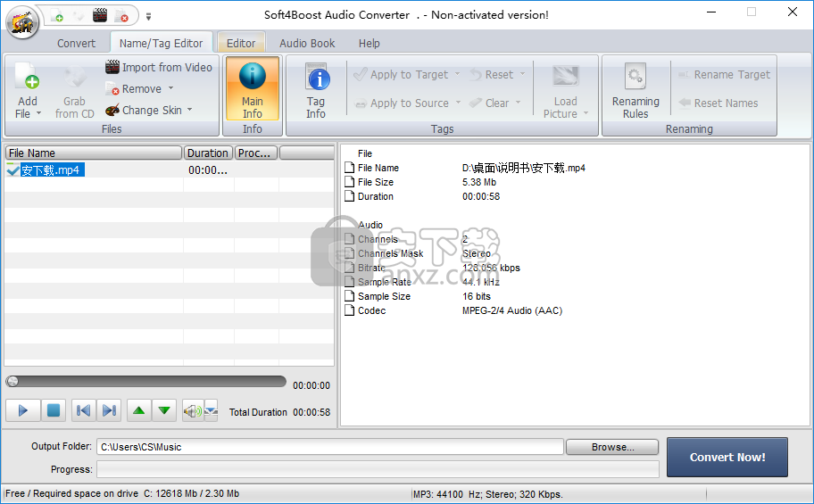Click the Progress bar

[x=378, y=469]
